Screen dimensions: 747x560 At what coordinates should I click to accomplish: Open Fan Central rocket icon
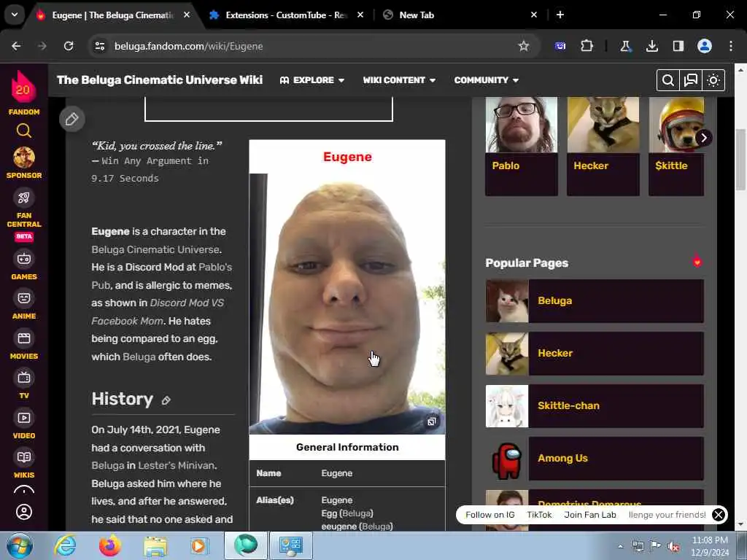[24, 198]
